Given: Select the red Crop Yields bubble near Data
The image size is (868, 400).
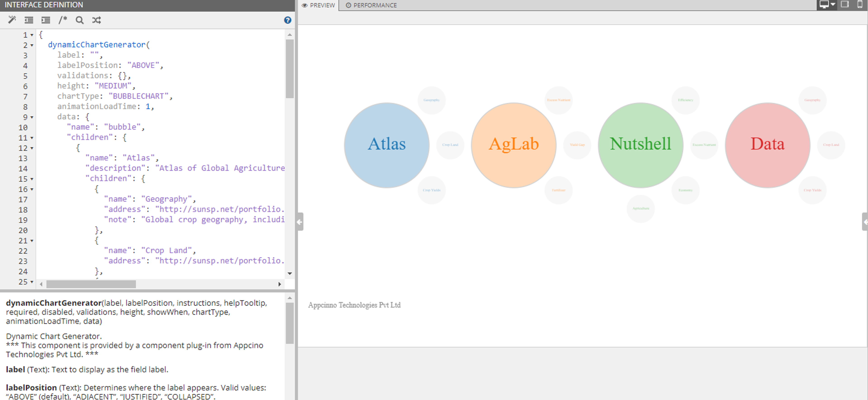Looking at the screenshot, I should [813, 190].
